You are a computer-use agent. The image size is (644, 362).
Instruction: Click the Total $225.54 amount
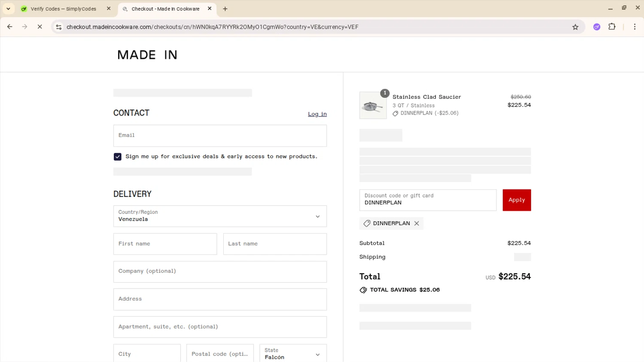tap(514, 277)
